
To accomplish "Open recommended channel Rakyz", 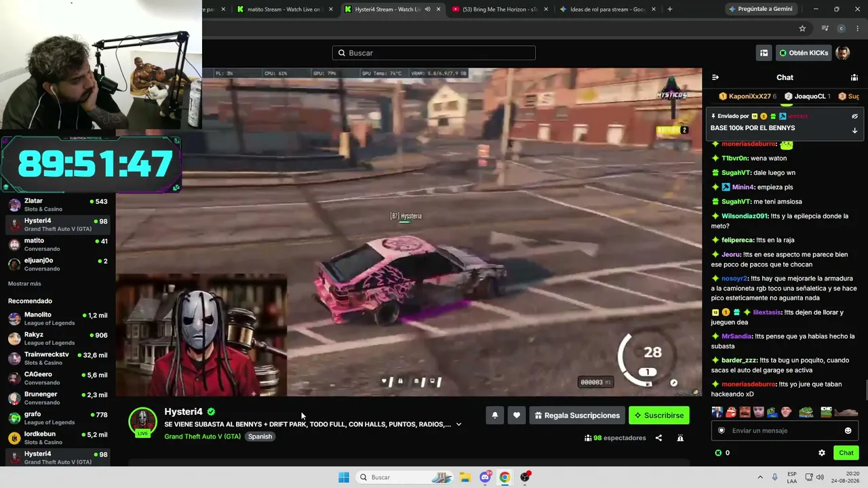I will pos(58,338).
